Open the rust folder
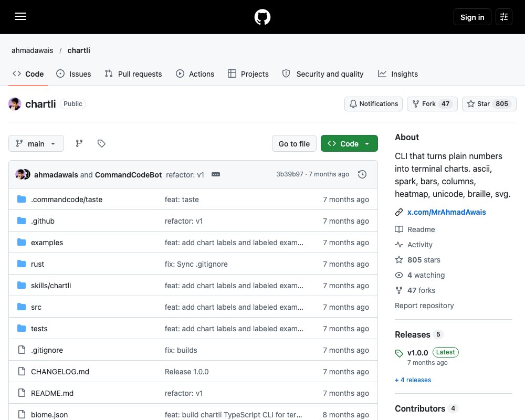The image size is (525, 420). coord(37,264)
